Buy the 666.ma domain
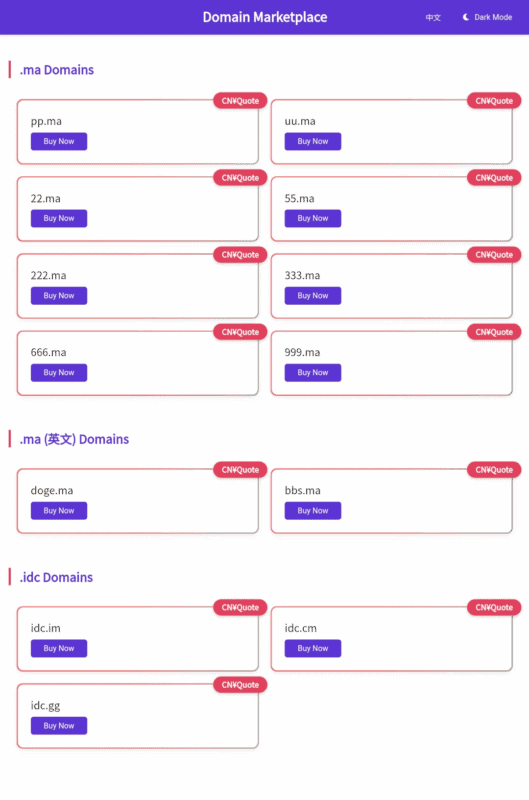 59,373
